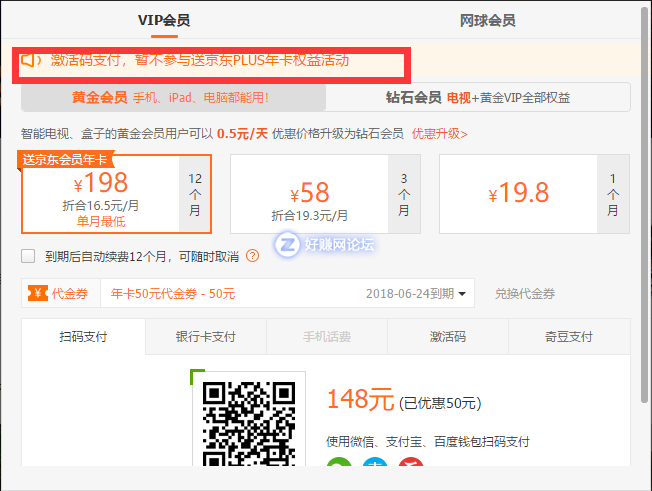Select the 扫码支付 payment tab

[83, 336]
